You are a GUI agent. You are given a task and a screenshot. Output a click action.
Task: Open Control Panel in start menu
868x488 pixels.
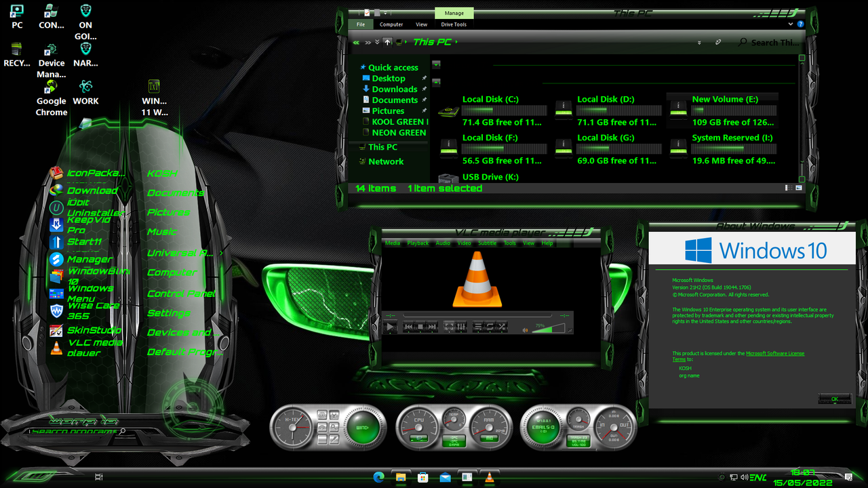coord(181,293)
